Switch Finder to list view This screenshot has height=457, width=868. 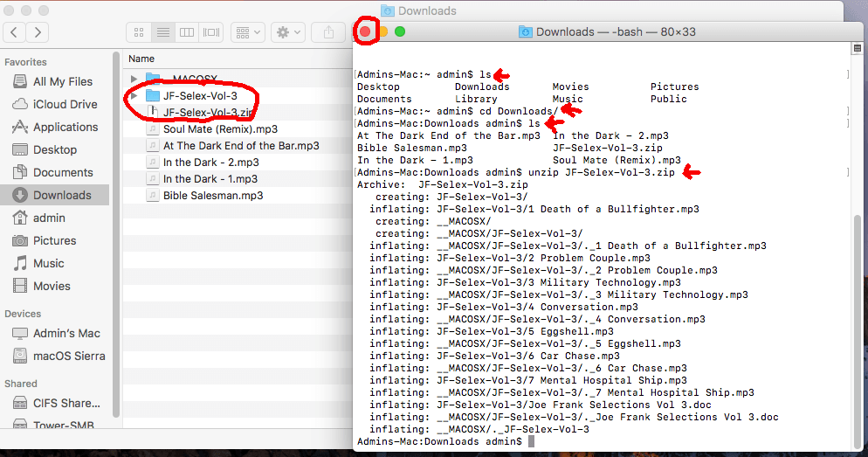pos(162,32)
